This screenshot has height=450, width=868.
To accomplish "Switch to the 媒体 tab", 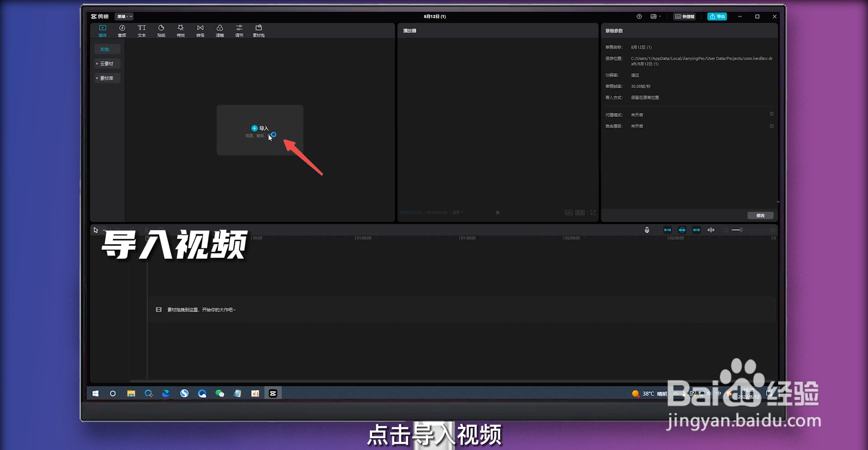I will (x=103, y=31).
